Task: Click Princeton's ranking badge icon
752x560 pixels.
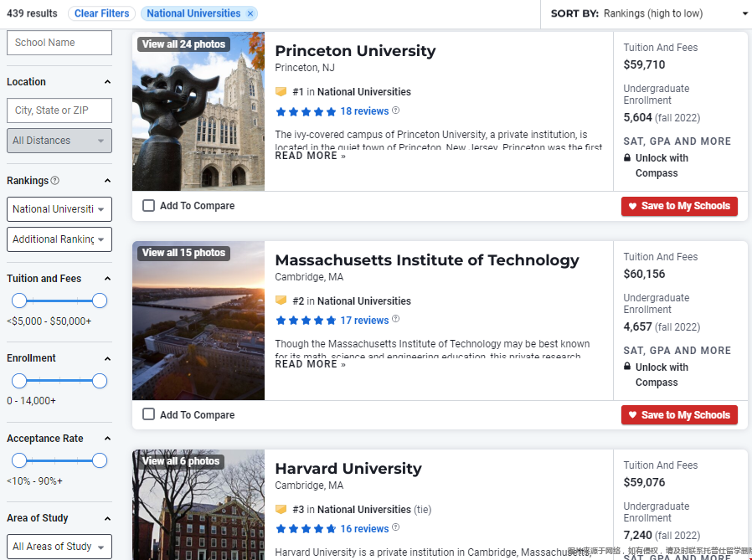Action: (x=281, y=91)
